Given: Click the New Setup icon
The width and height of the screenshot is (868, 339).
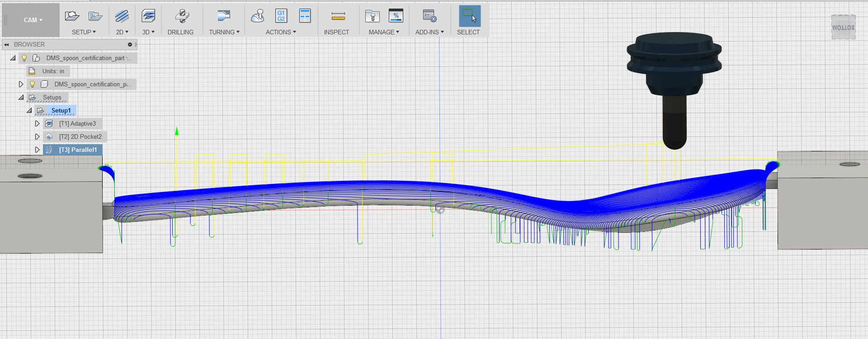Looking at the screenshot, I should (72, 16).
